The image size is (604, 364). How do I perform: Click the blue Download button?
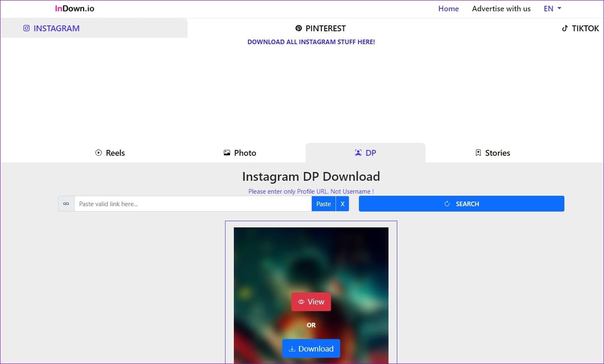coord(311,349)
